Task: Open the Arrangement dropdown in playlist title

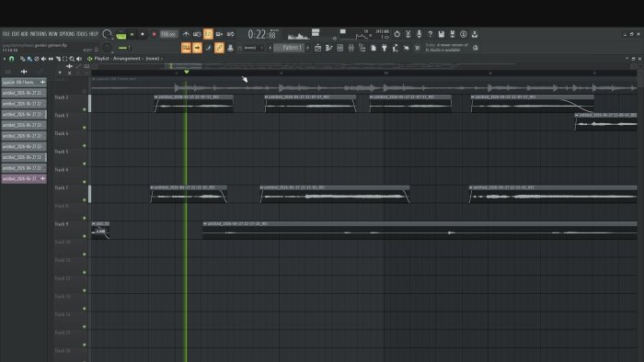Action: (x=127, y=59)
